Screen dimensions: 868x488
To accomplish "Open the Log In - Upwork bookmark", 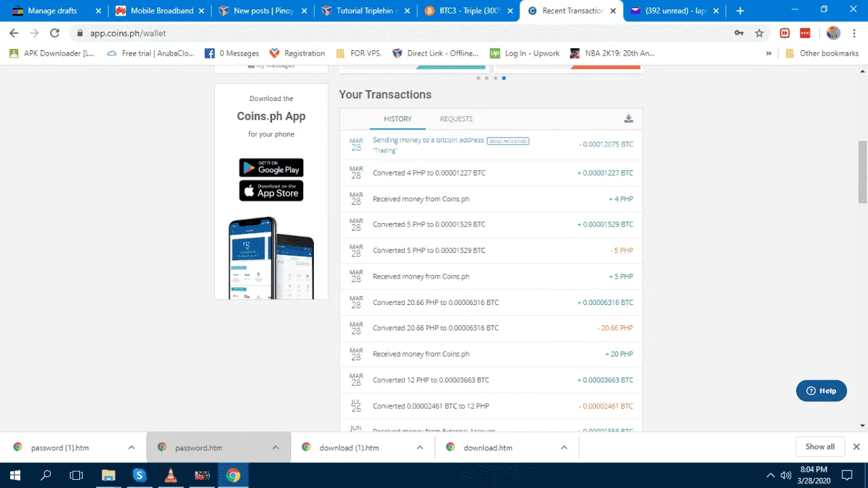I will point(525,53).
